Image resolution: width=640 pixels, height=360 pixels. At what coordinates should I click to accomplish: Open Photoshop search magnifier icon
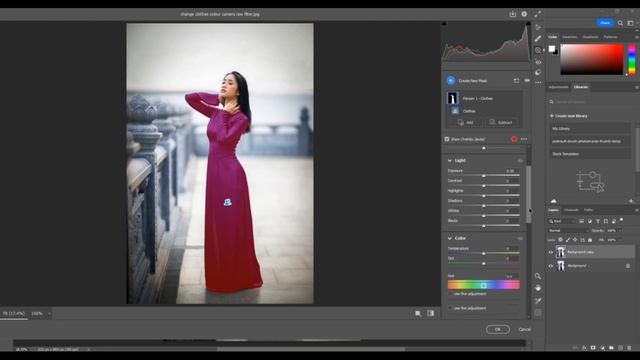pos(620,23)
